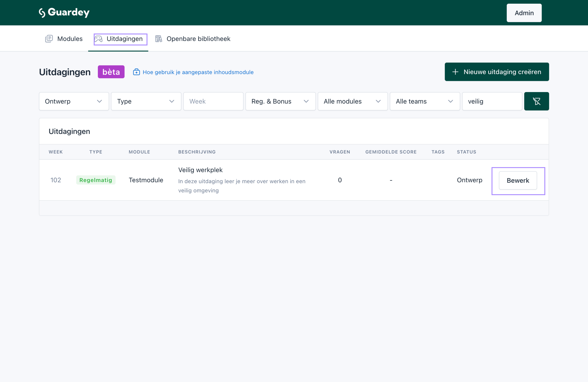This screenshot has width=588, height=382.
Task: Click the Uitdagingen gamepad icon
Action: (99, 39)
